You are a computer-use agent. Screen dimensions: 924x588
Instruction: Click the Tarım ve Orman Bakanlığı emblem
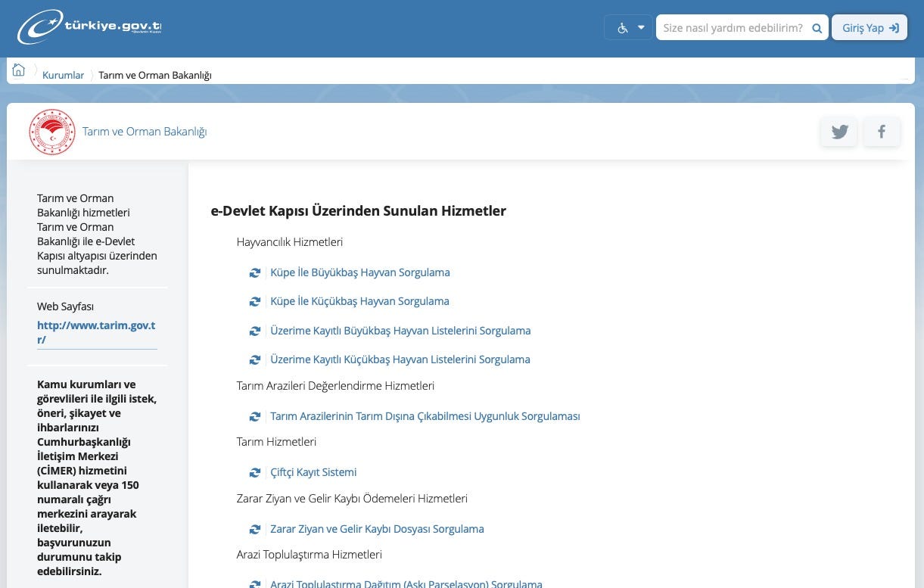(x=52, y=132)
